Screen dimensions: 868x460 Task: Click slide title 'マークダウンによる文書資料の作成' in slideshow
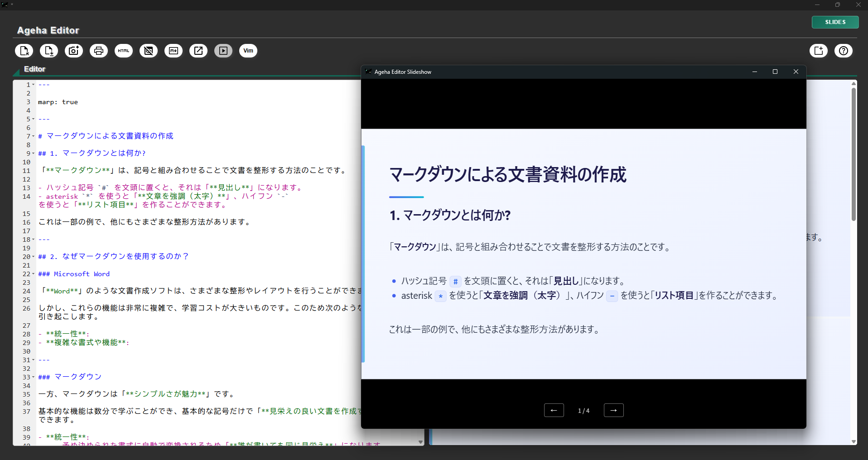(x=508, y=174)
